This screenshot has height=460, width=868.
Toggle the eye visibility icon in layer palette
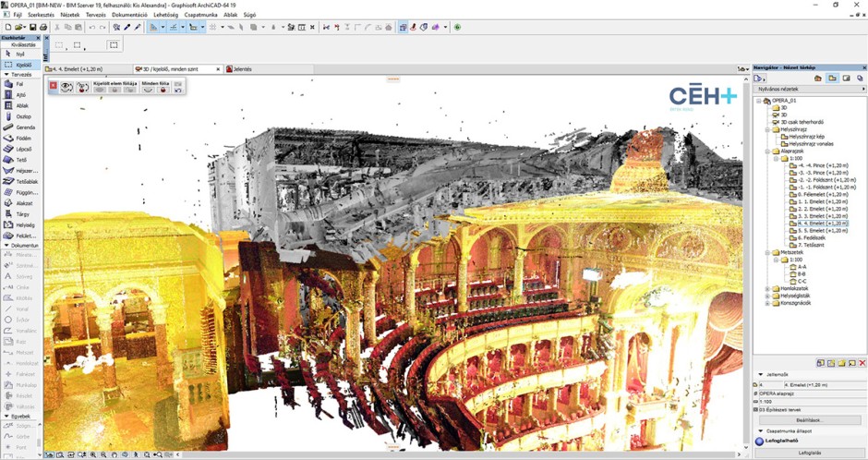coord(67,87)
